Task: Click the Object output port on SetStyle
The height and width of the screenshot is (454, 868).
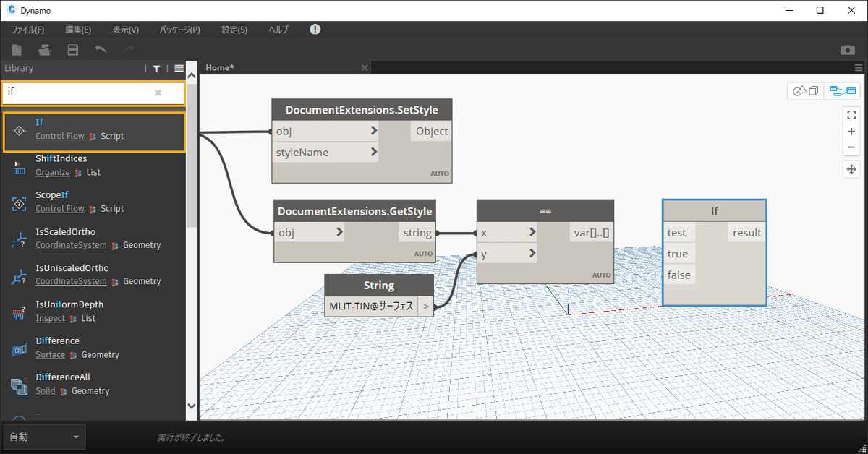Action: click(x=431, y=131)
